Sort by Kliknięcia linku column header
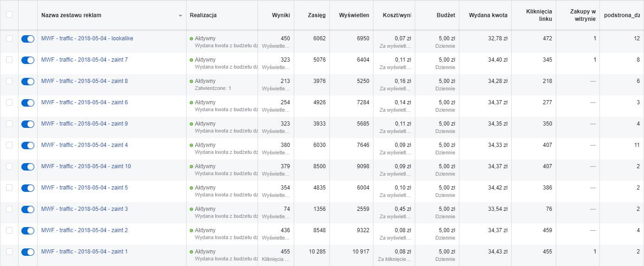644x266 pixels. coord(539,15)
